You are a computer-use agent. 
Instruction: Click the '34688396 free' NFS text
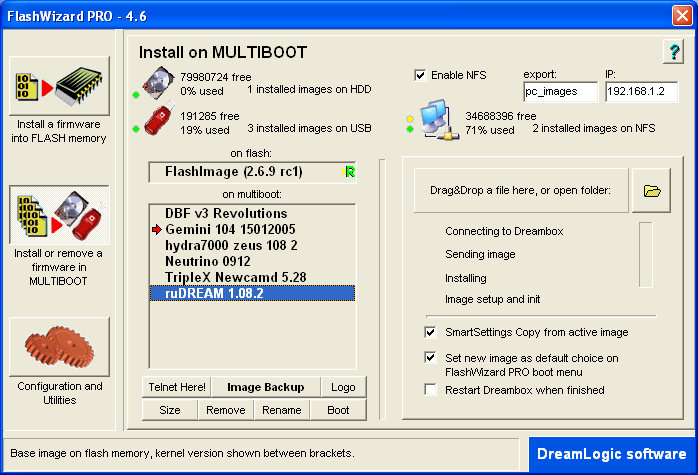501,116
